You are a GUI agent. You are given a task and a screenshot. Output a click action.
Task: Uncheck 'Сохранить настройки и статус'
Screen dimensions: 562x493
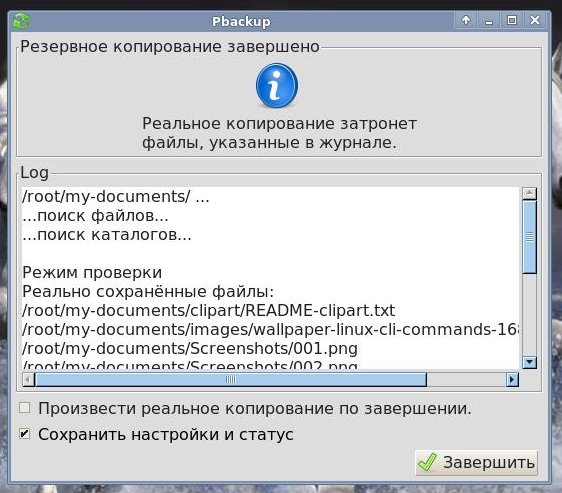point(25,434)
